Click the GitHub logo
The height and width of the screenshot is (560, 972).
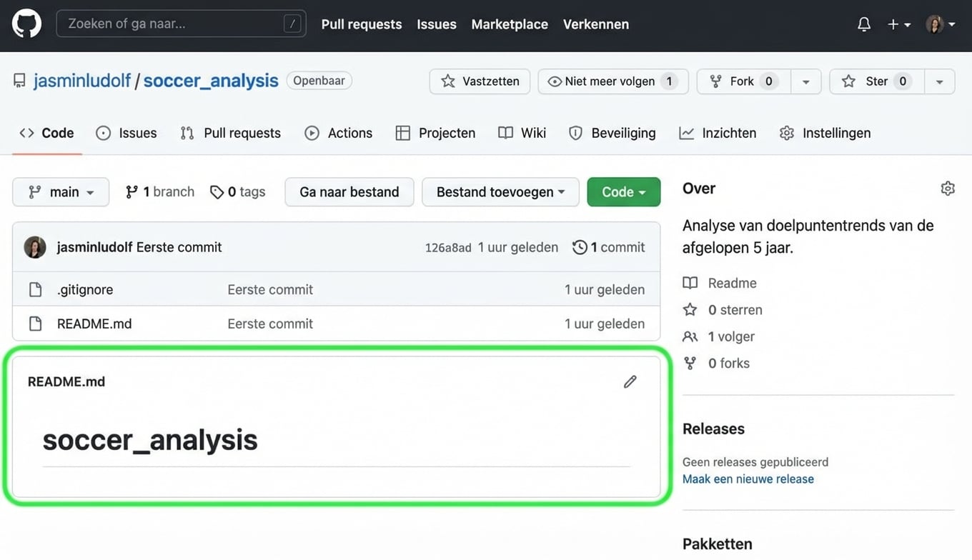(26, 23)
